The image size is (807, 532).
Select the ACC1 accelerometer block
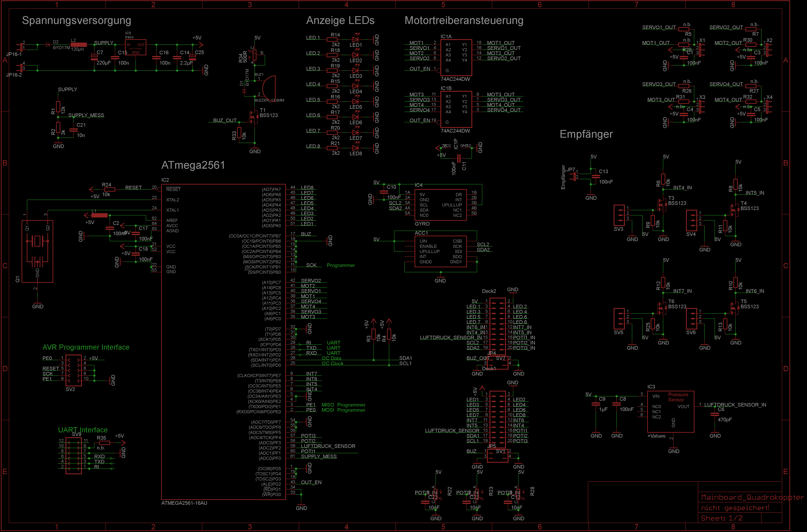pos(440,251)
